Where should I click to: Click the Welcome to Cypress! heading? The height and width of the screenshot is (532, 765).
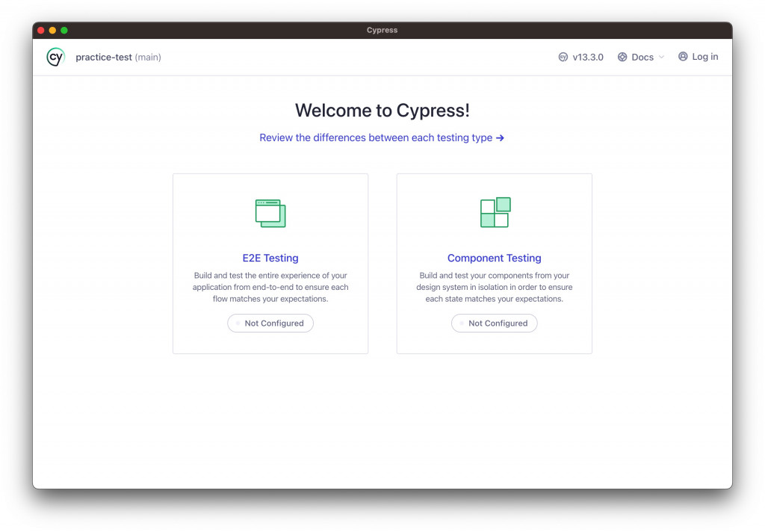coord(382,111)
